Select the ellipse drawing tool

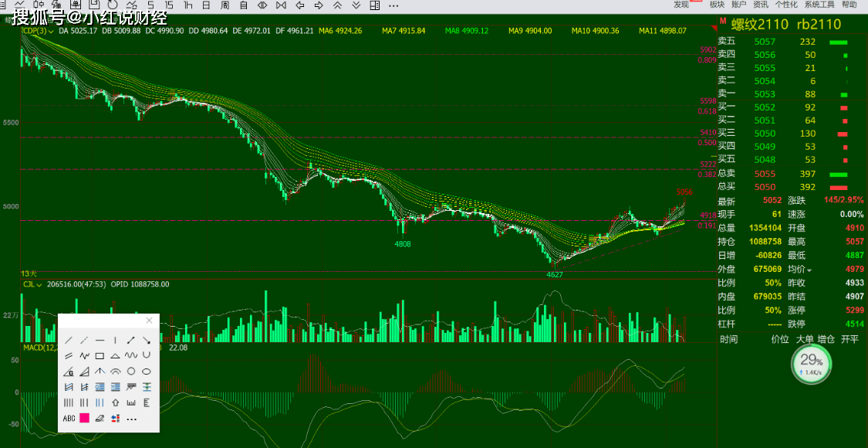coord(146,372)
